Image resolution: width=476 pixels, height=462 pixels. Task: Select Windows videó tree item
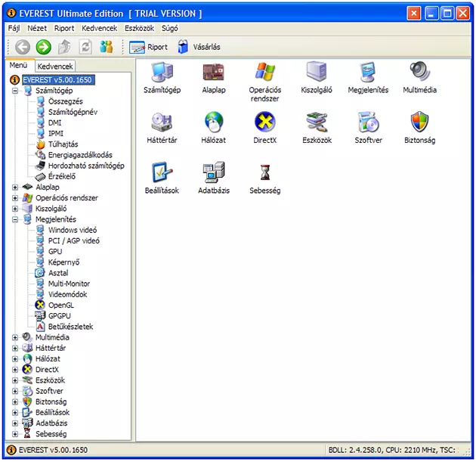pos(73,230)
